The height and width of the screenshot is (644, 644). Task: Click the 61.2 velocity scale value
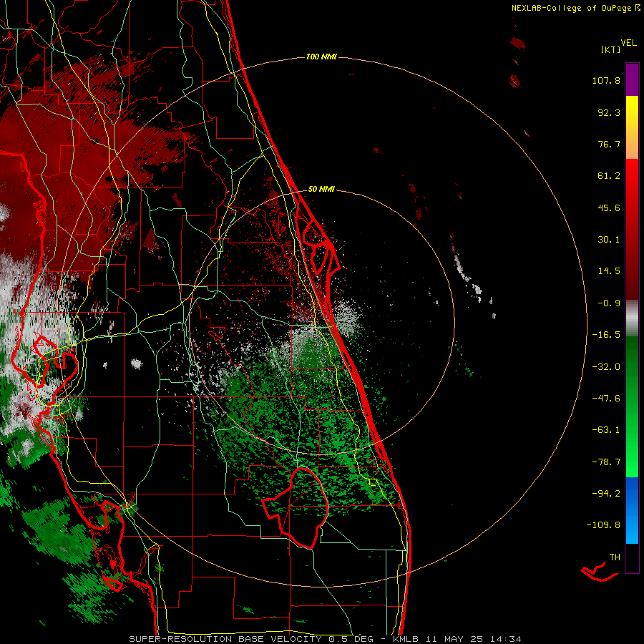[609, 176]
